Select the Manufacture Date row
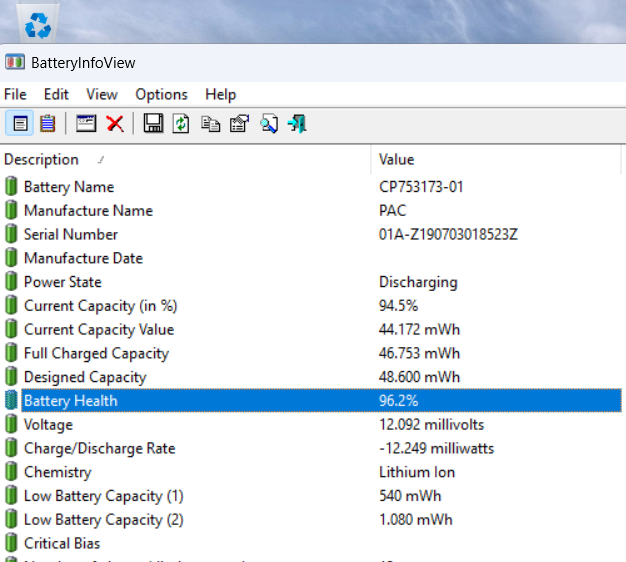Image resolution: width=626 pixels, height=562 pixels. [x=313, y=258]
